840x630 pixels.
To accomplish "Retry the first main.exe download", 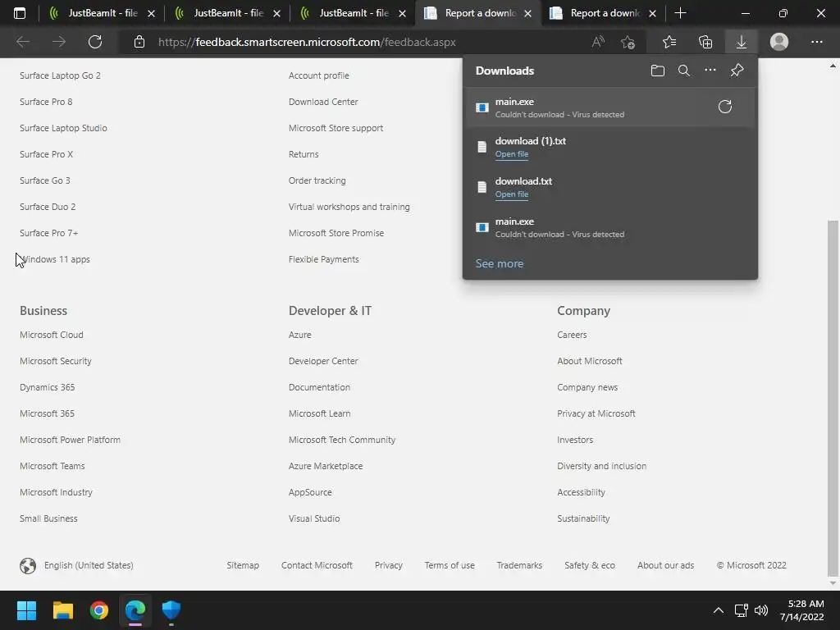I will [x=724, y=107].
